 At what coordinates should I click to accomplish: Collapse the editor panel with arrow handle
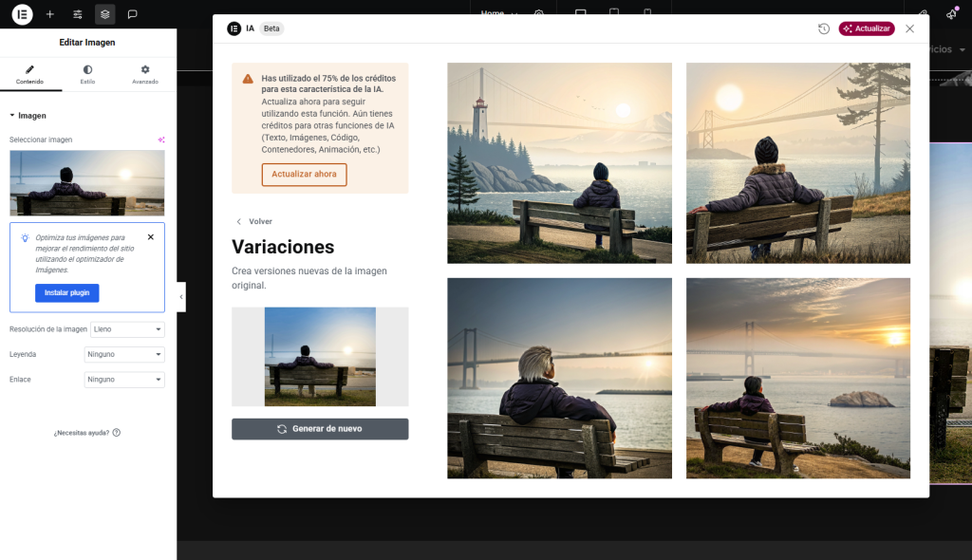click(x=180, y=297)
